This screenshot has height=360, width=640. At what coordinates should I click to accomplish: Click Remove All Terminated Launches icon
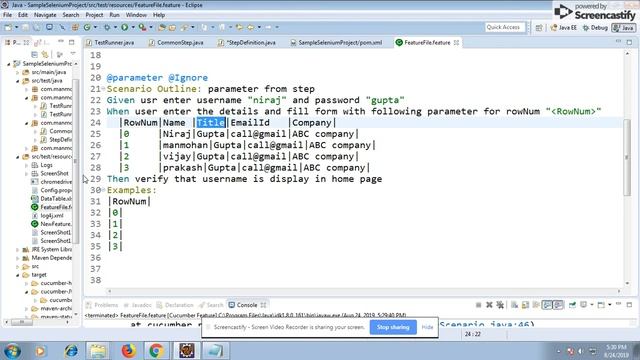click(500, 305)
